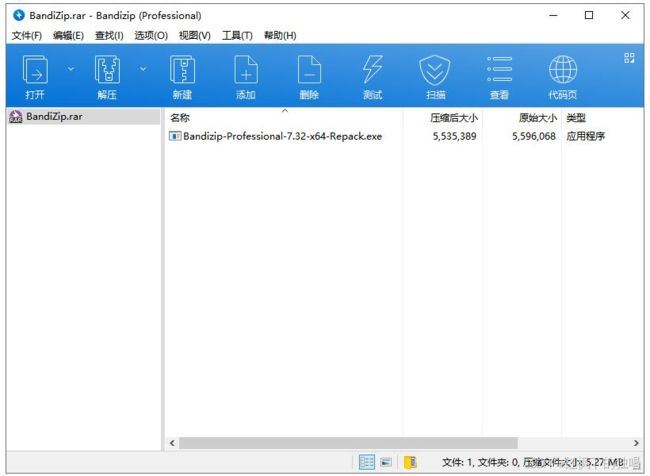
Task: Open the 查找(I) menu
Action: pyautogui.click(x=109, y=36)
